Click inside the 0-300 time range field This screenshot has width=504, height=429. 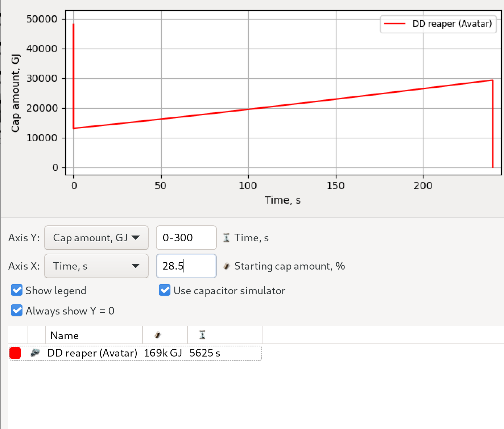(x=186, y=238)
